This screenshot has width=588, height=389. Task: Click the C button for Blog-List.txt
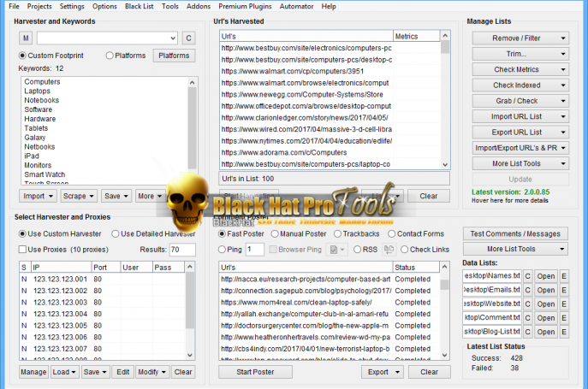(x=527, y=332)
